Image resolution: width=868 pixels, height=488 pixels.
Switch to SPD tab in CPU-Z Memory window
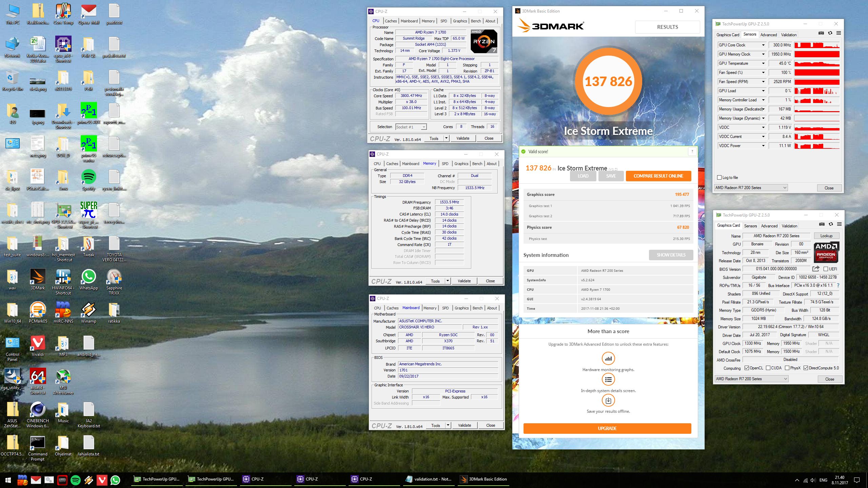(445, 164)
